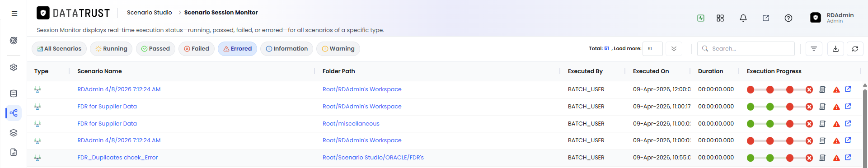The image size is (868, 168).
Task: Open the apps grid icon in header
Action: coord(720,18)
